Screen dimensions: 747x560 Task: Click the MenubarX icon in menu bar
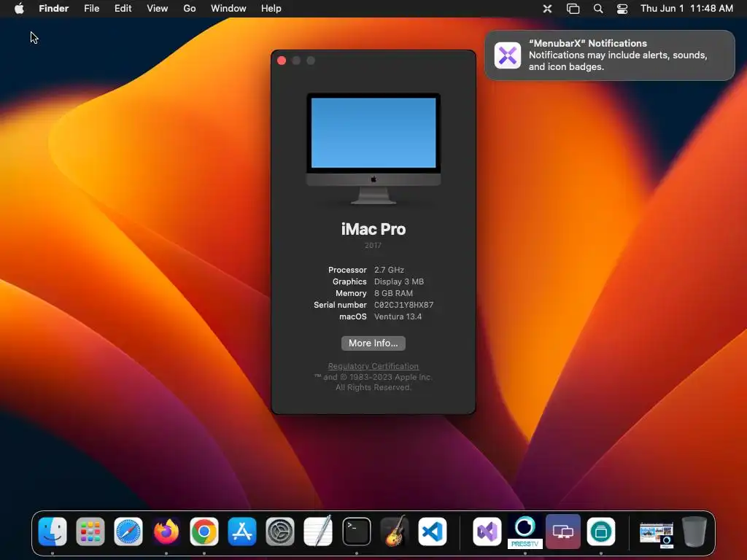[547, 8]
